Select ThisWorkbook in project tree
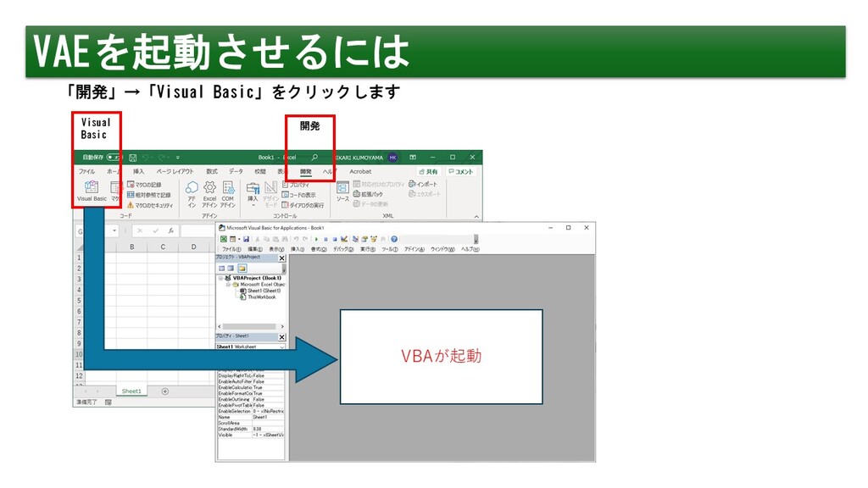This screenshot has width=868, height=488. click(x=258, y=297)
